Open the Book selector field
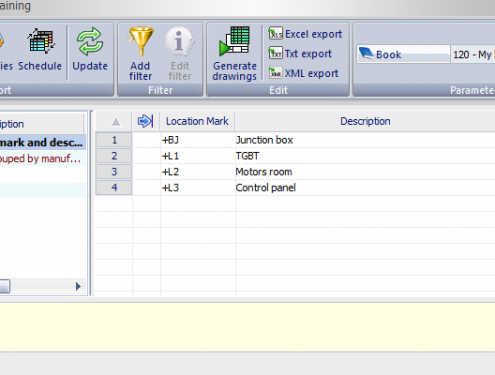 (x=403, y=54)
